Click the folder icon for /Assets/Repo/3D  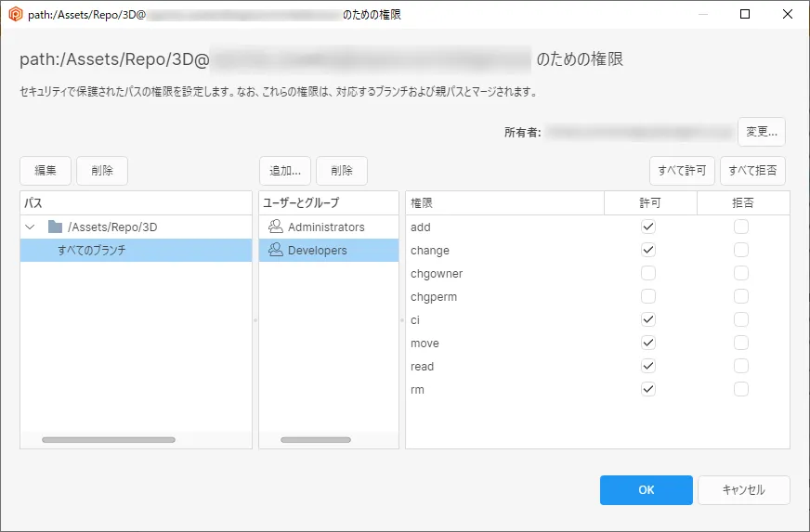coord(55,227)
